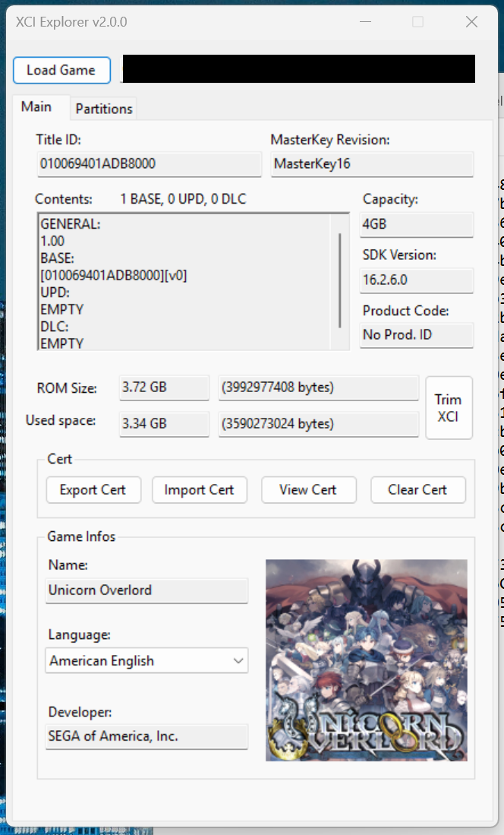Screen dimensions: 504x835
Task: Click the Load Game button
Action: point(61,71)
